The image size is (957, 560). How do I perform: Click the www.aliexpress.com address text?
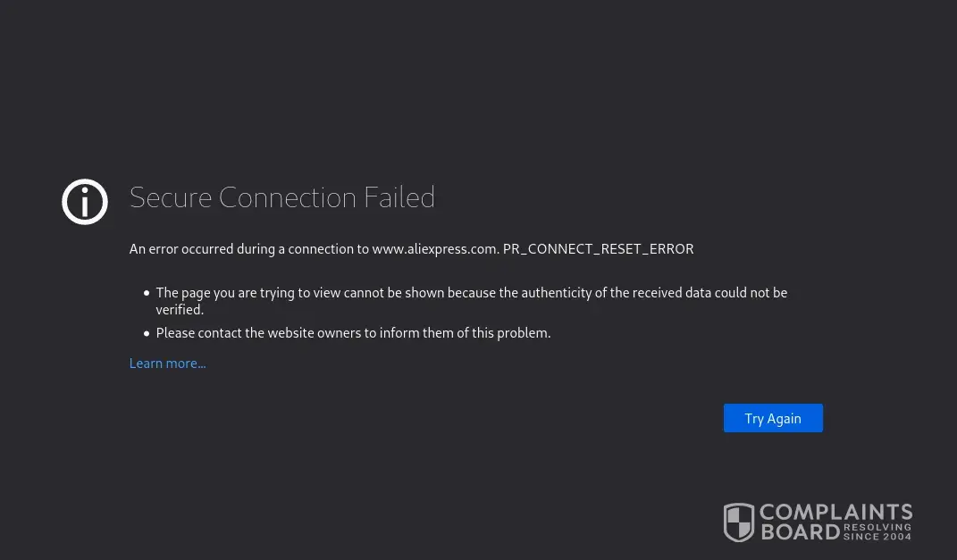434,249
